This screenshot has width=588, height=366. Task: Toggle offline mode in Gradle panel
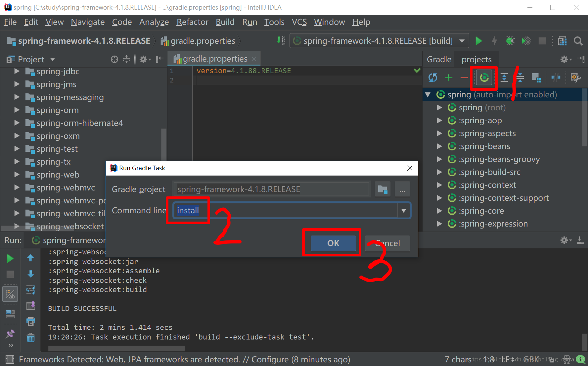(556, 78)
